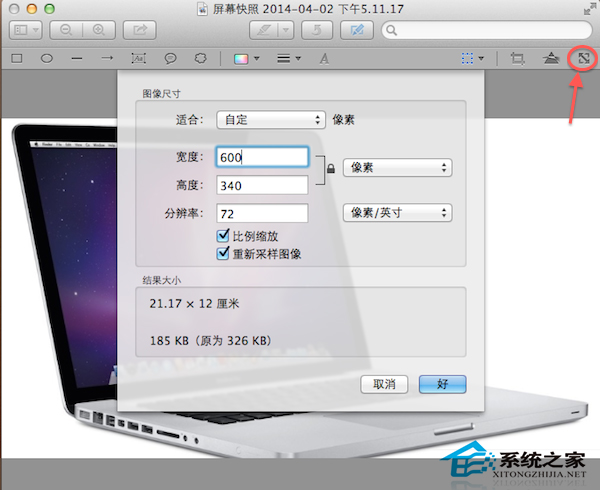Viewport: 600px width, 490px height.
Task: Open the line thickness menu in toolbar
Action: coord(288,59)
